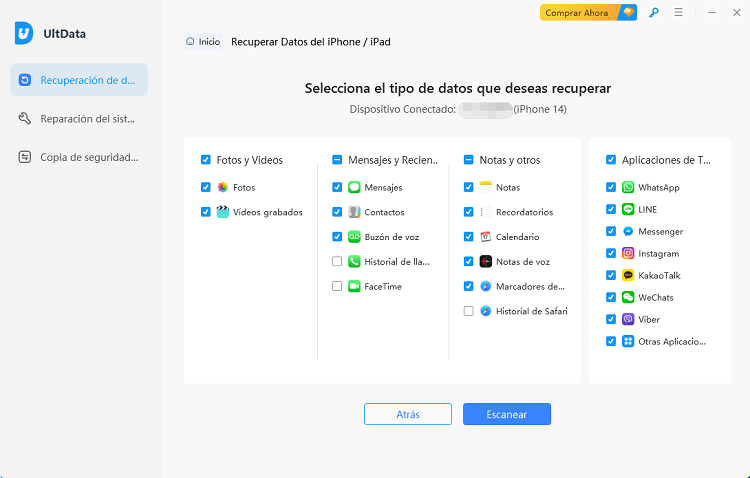Select Recuperación de datos sidebar tab
Image resolution: width=750 pixels, height=478 pixels.
(79, 80)
